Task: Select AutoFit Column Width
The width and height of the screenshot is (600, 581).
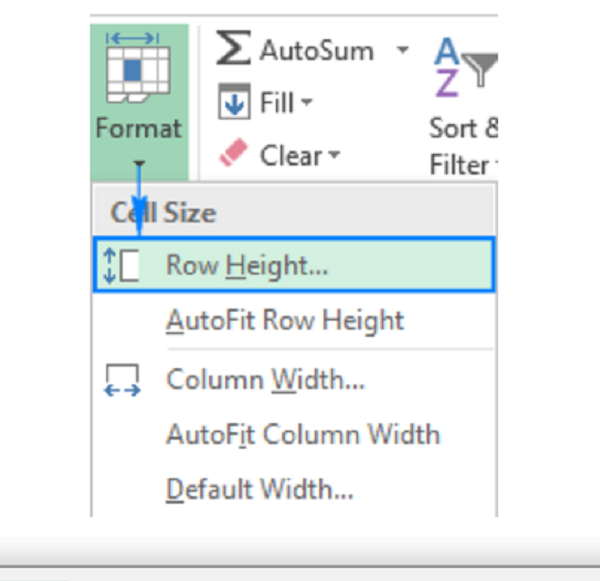Action: click(302, 435)
